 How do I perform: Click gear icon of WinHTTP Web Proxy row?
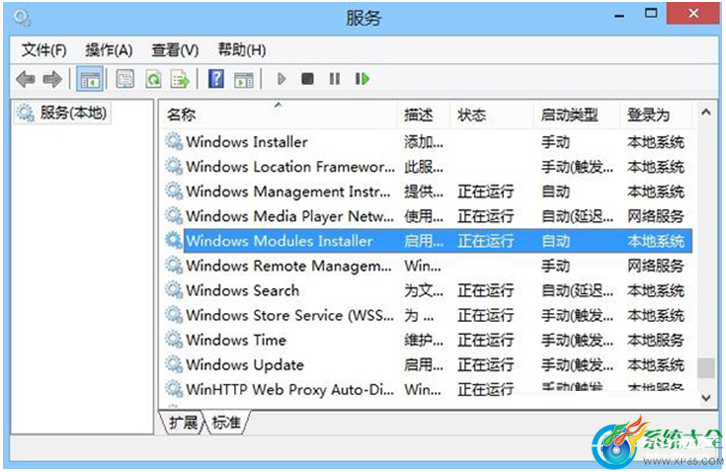pyautogui.click(x=174, y=389)
